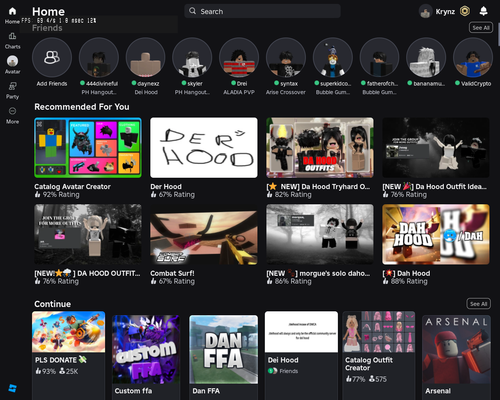Click 'ALADIA PVP' under Drei
Viewport: 500px width, 400px height.
(239, 92)
